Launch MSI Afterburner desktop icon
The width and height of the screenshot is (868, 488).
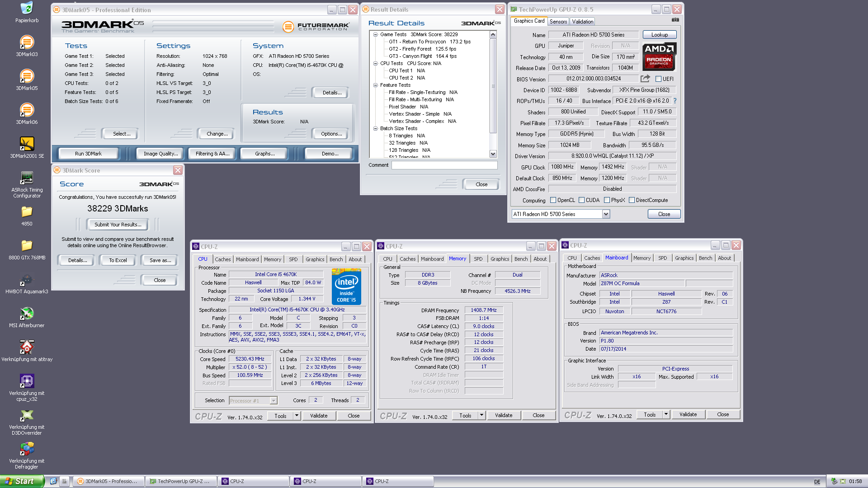[27, 317]
